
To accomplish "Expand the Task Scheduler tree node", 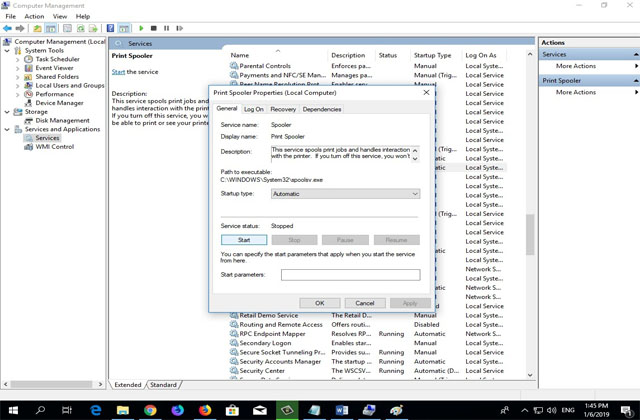I will click(x=18, y=59).
